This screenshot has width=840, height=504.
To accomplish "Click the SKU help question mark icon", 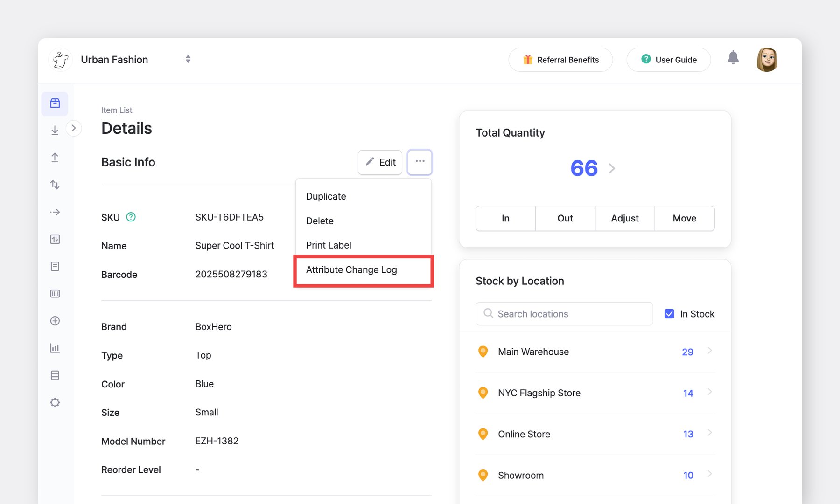I will (x=131, y=217).
